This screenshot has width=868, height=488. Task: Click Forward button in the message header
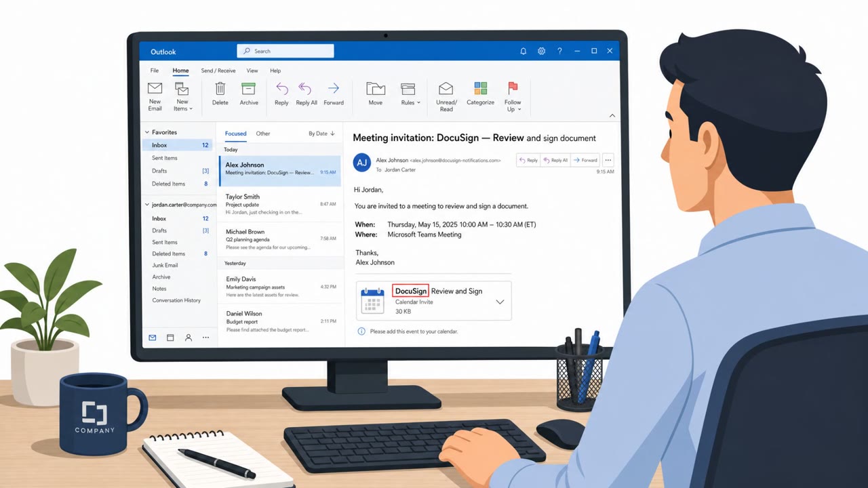tap(585, 161)
